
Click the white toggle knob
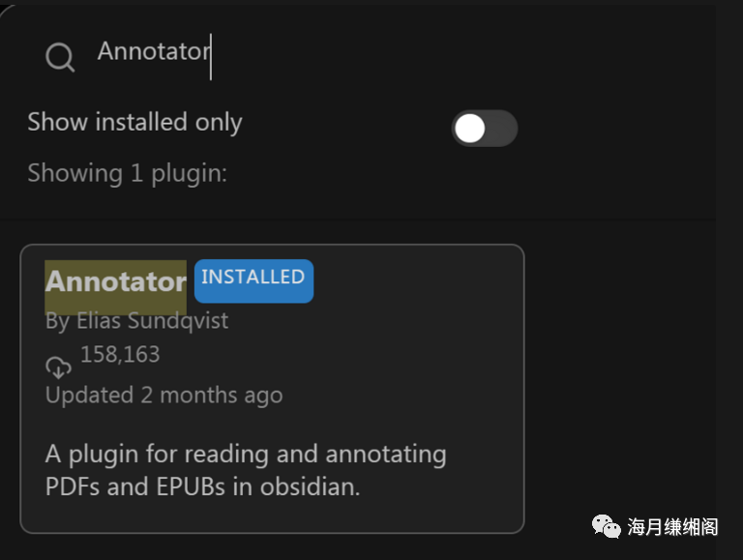tap(469, 129)
